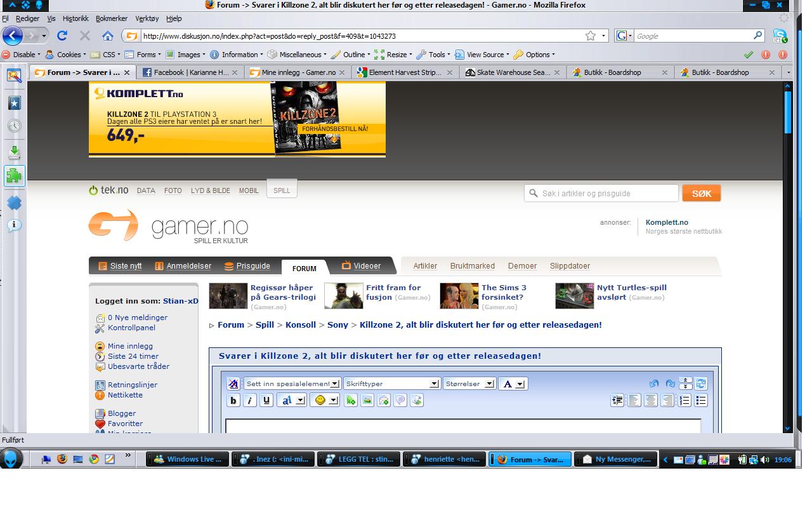This screenshot has height=508, width=812.
Task: Center-align text in the editor
Action: [x=651, y=400]
